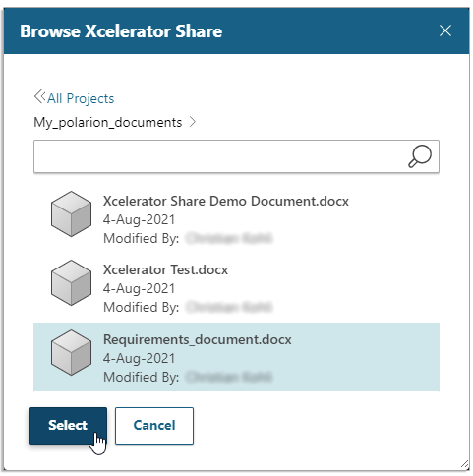This screenshot has width=473, height=476.
Task: Select Xcelerator Share Demo Document.docx title
Action: 226,201
